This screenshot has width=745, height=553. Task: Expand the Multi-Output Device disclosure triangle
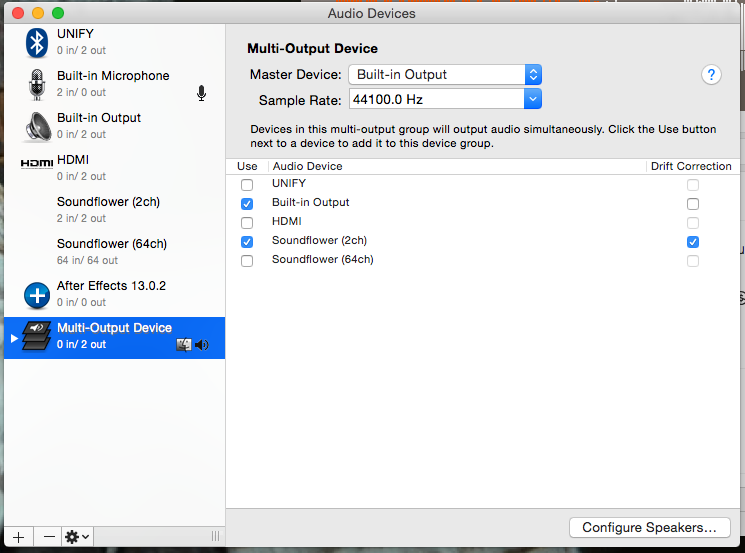(14, 338)
